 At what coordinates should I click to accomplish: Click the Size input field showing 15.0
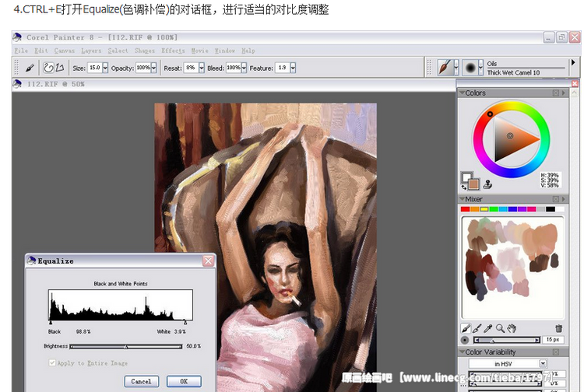[94, 68]
